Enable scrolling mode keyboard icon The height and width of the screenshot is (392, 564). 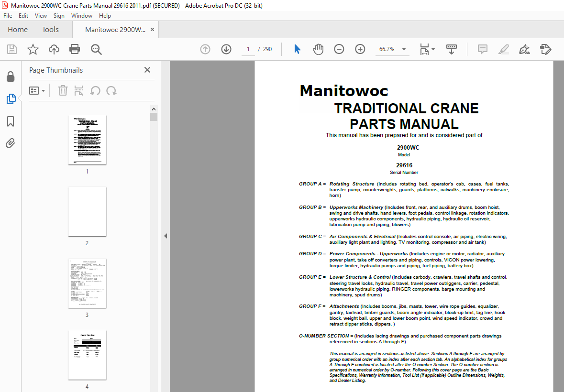[452, 49]
